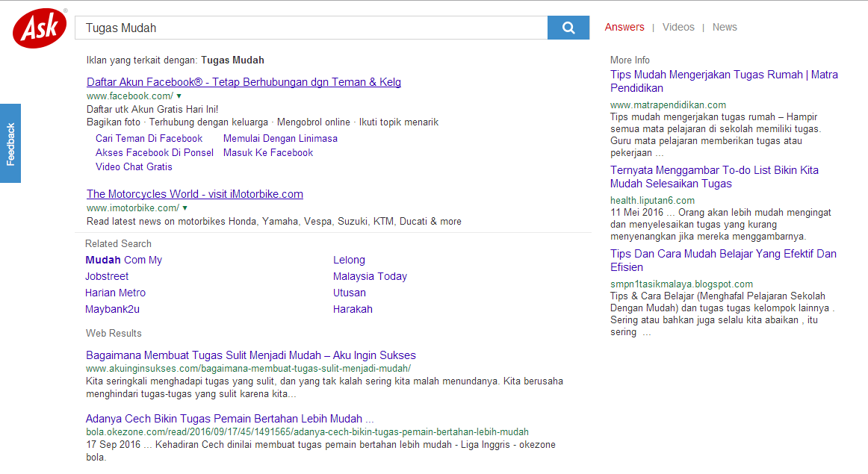Screen dimensions: 868x474
Task: Click the www.facebook.com/ ad URL text
Action: tap(129, 96)
